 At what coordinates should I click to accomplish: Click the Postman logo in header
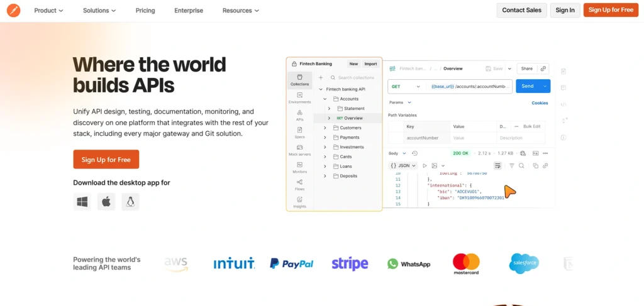point(14,10)
